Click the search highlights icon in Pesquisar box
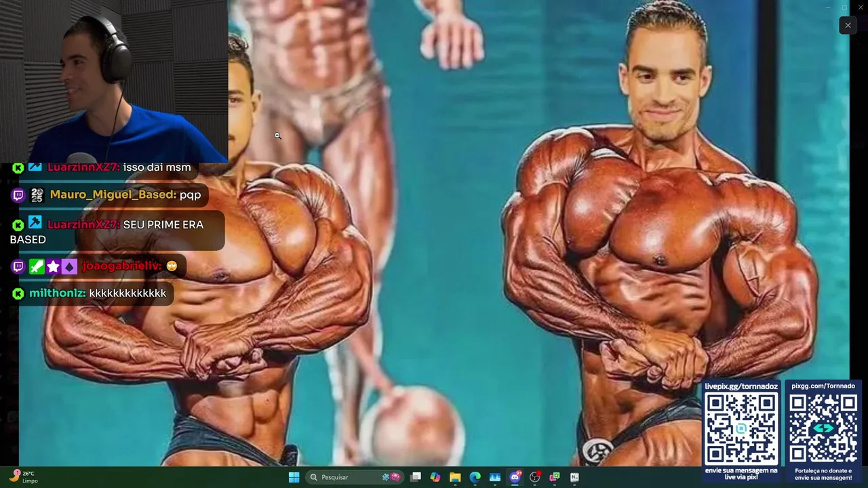The image size is (868, 488). point(391,477)
